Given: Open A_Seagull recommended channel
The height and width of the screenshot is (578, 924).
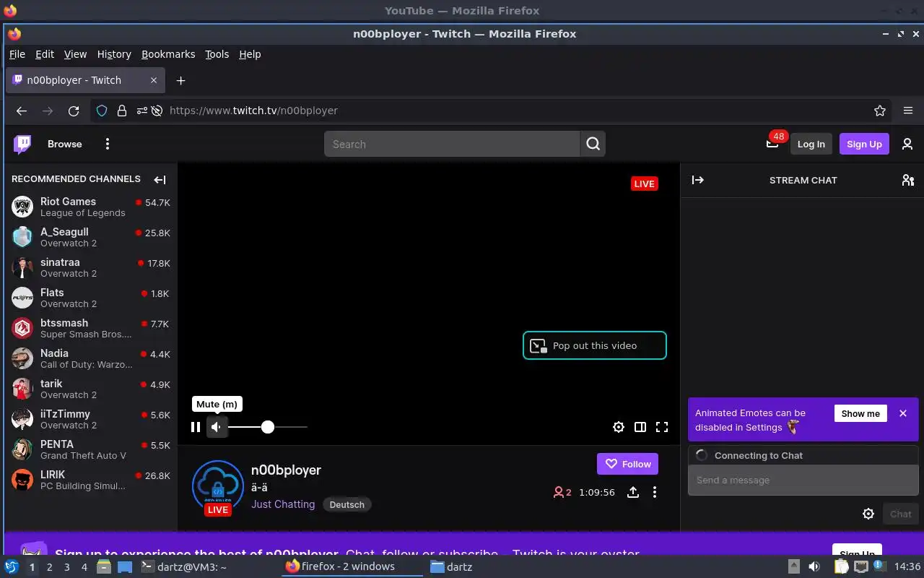Looking at the screenshot, I should click(x=90, y=237).
